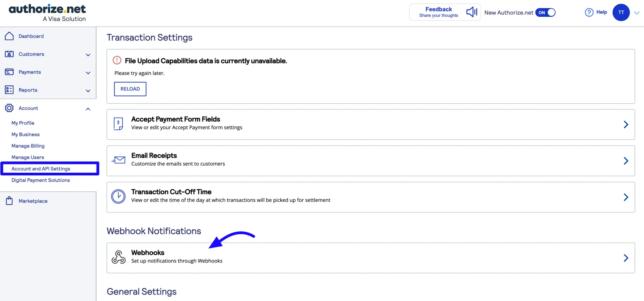This screenshot has width=644, height=301.
Task: Open Marketplace from the sidebar
Action: coord(33,201)
